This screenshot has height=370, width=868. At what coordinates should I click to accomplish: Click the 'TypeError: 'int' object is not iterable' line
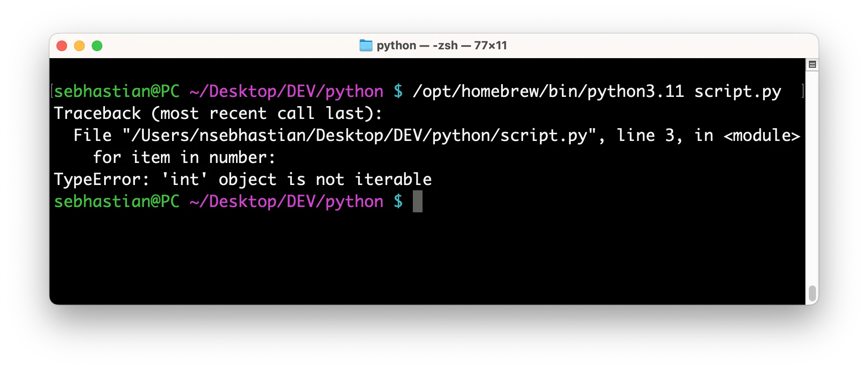243,180
